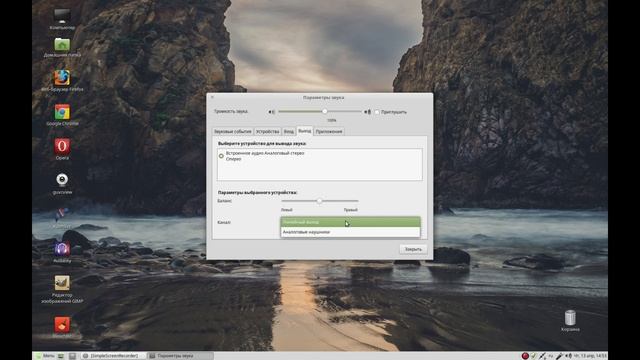The height and width of the screenshot is (360, 640).
Task: Click the low-volume speaker icon in sound dialog
Action: pyautogui.click(x=271, y=112)
